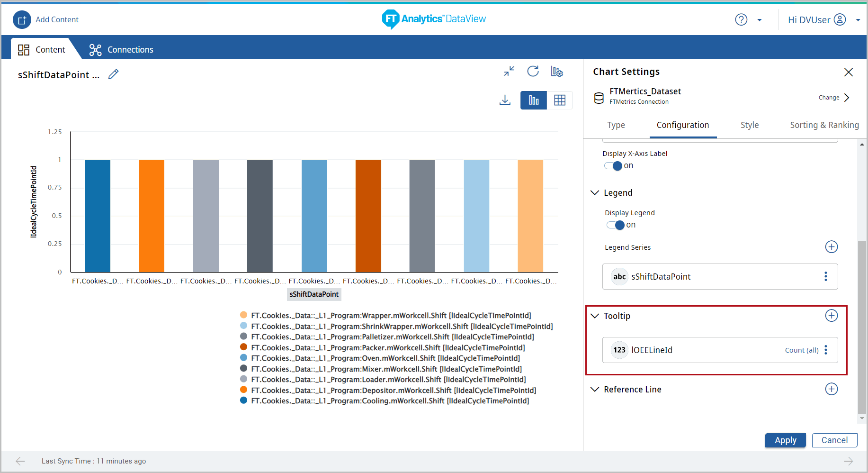The image size is (868, 473).
Task: Collapse the chart using minimize arrows icon
Action: (509, 72)
